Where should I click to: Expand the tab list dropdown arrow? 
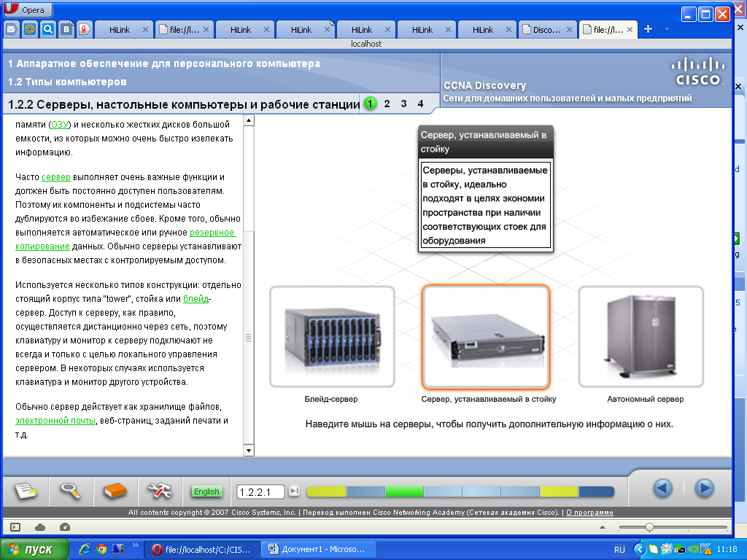pos(667,29)
